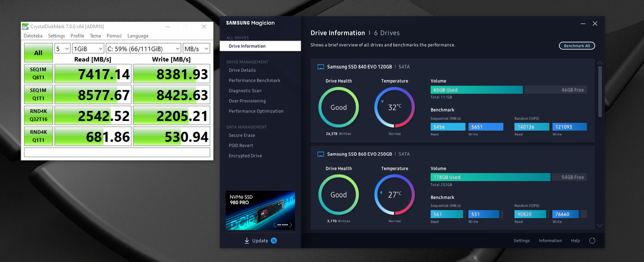644x262 pixels.
Task: Collapse the drive list with the up chevron
Action: 599,63
